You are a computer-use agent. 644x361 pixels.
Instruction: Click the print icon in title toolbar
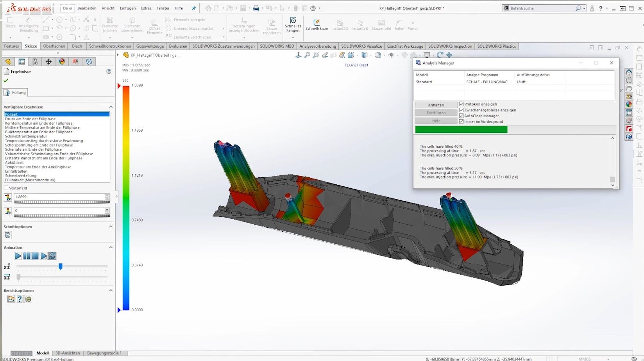click(256, 8)
